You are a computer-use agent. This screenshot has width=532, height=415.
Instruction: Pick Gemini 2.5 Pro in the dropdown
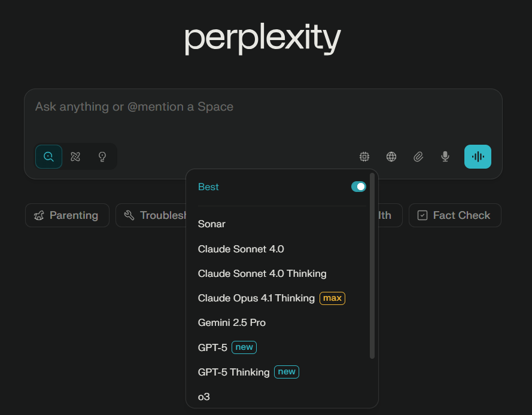pyautogui.click(x=232, y=322)
